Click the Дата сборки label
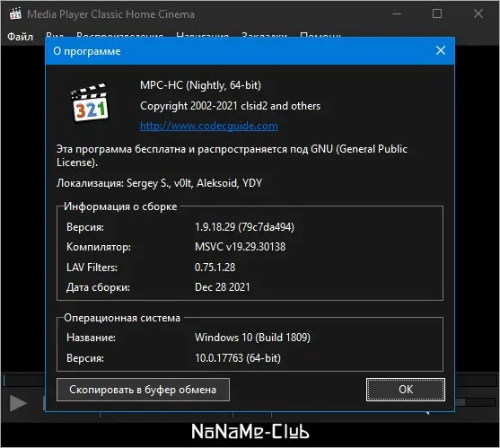This screenshot has width=500, height=448. (98, 287)
